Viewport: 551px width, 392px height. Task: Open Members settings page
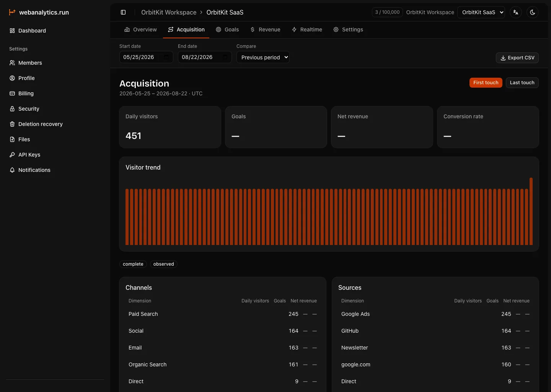point(55,63)
